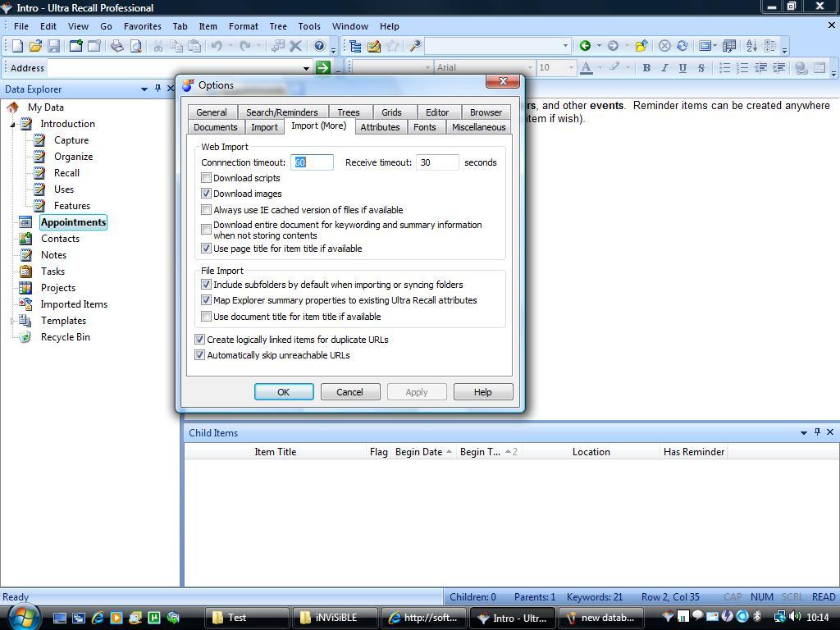
Task: Open Data Explorer pane menu arrow
Action: tap(144, 89)
